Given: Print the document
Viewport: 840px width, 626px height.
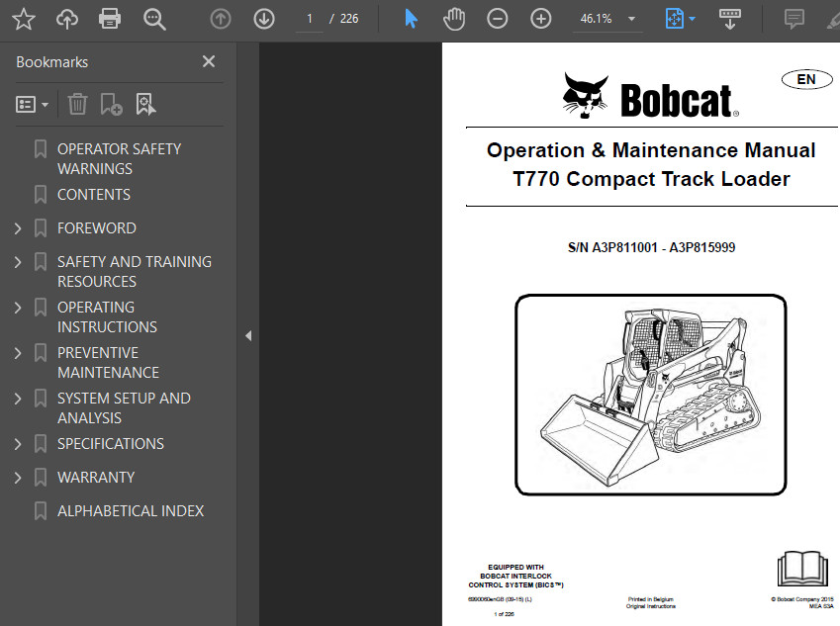Looking at the screenshot, I should coord(110,19).
